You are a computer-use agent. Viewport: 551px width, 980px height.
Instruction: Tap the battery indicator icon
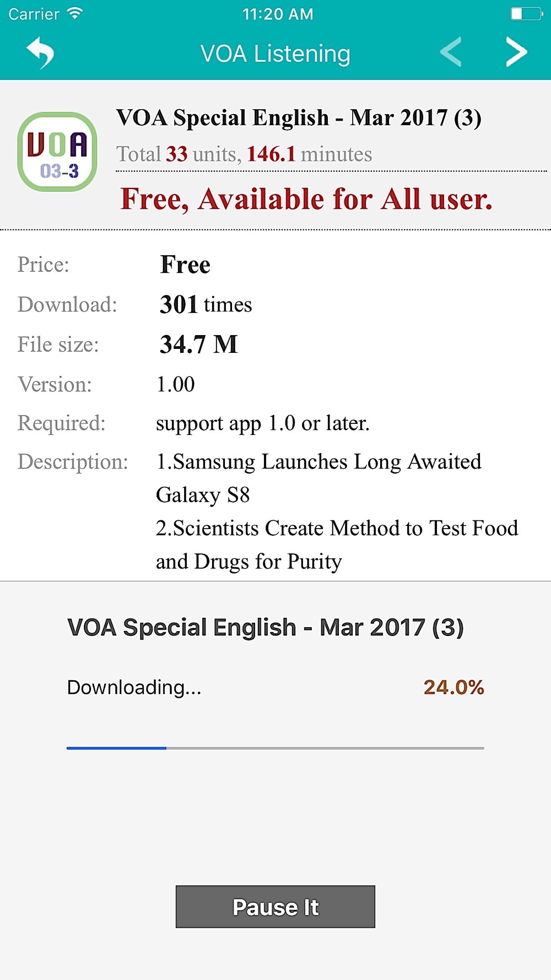tap(526, 14)
